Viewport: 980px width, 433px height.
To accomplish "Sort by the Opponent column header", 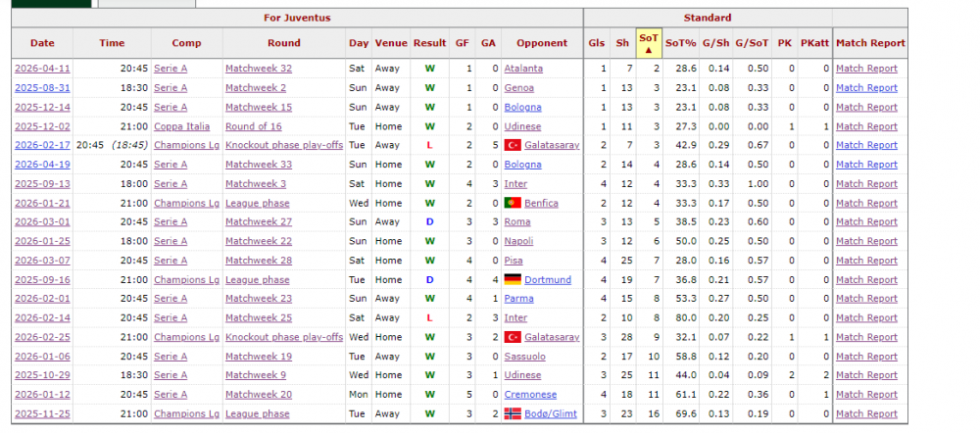I will point(542,43).
